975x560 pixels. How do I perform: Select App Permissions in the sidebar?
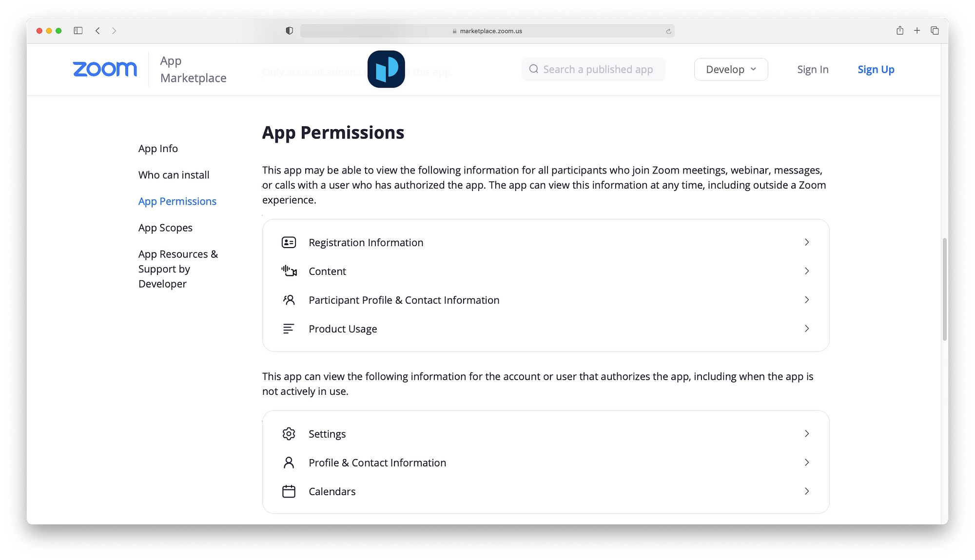[x=177, y=201]
